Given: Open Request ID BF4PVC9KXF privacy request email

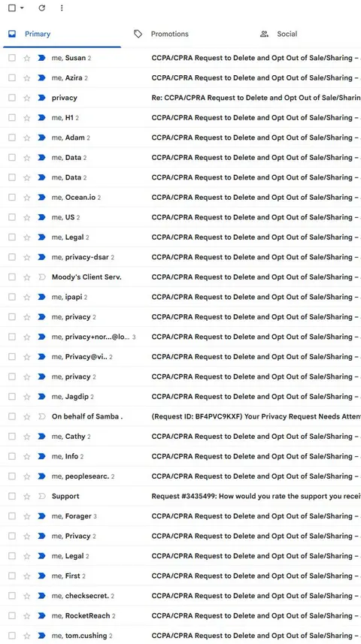Looking at the screenshot, I should click(180, 416).
